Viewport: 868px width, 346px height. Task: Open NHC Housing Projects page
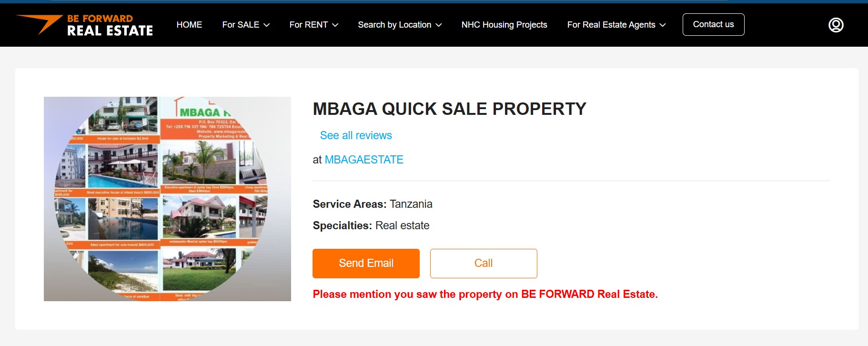tap(504, 25)
